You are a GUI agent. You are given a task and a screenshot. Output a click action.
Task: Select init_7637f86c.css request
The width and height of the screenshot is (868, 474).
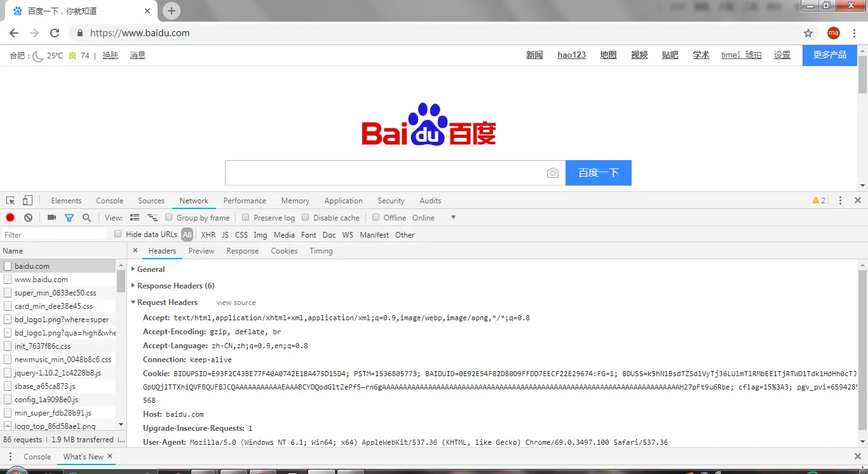(x=58, y=346)
